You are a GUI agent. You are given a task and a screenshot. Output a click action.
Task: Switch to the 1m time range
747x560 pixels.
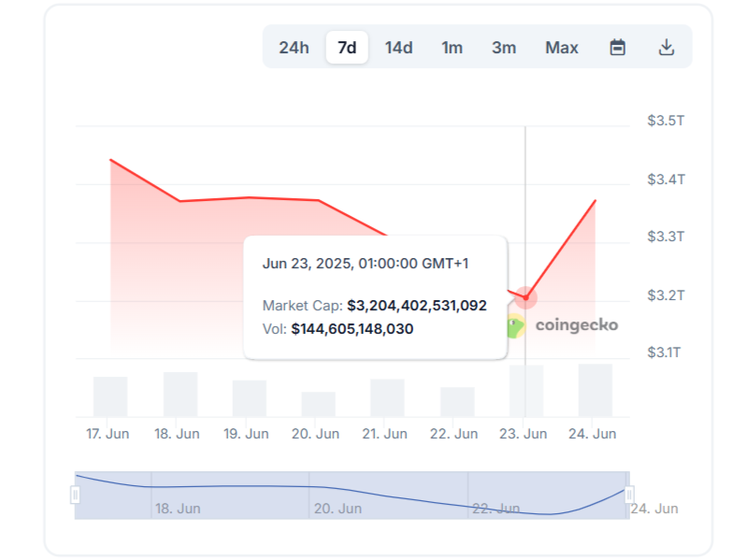(453, 48)
